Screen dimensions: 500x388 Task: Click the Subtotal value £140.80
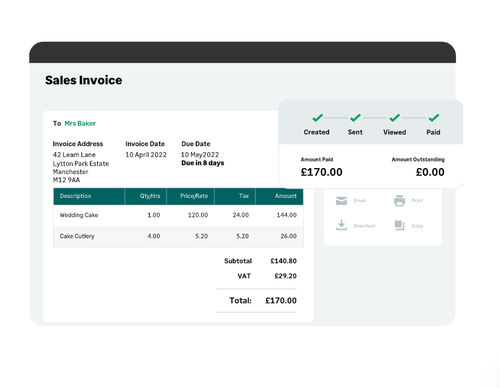pyautogui.click(x=283, y=261)
